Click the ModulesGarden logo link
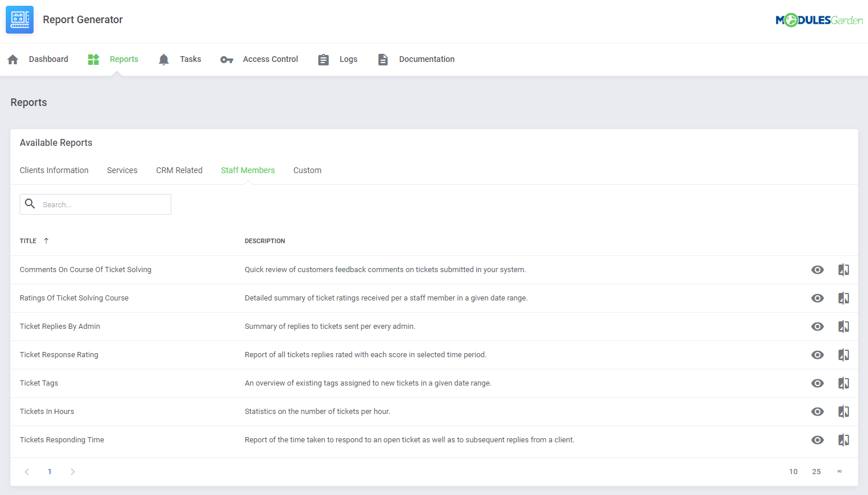Viewport: 868px width, 495px height. tap(819, 19)
